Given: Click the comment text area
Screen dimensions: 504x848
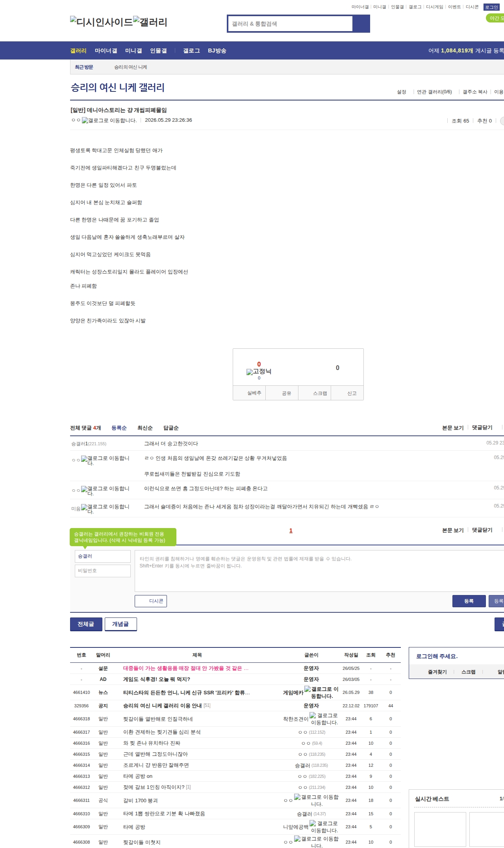Looking at the screenshot, I should coord(319,571).
